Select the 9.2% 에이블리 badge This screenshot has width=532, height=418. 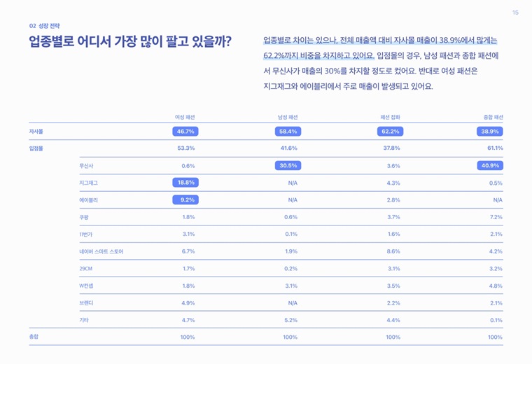[x=185, y=200]
